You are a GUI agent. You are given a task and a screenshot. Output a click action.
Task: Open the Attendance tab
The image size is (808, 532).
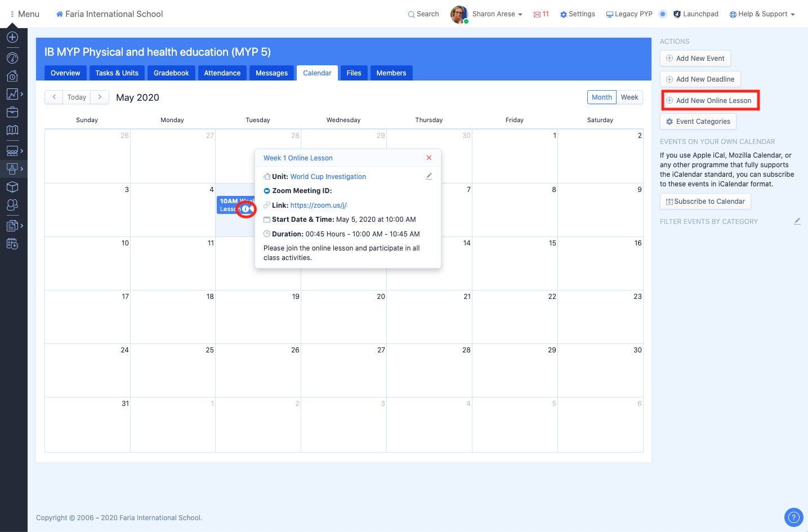(222, 73)
